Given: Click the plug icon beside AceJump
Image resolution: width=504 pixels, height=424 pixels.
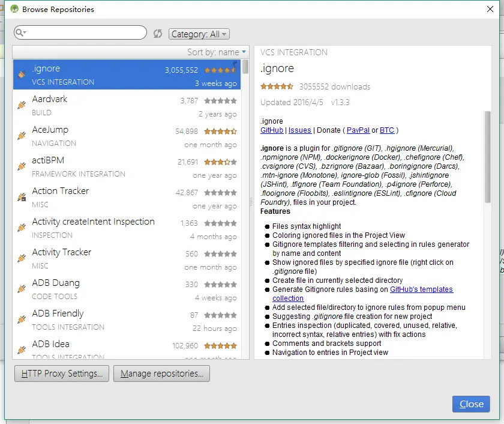Looking at the screenshot, I should [22, 136].
